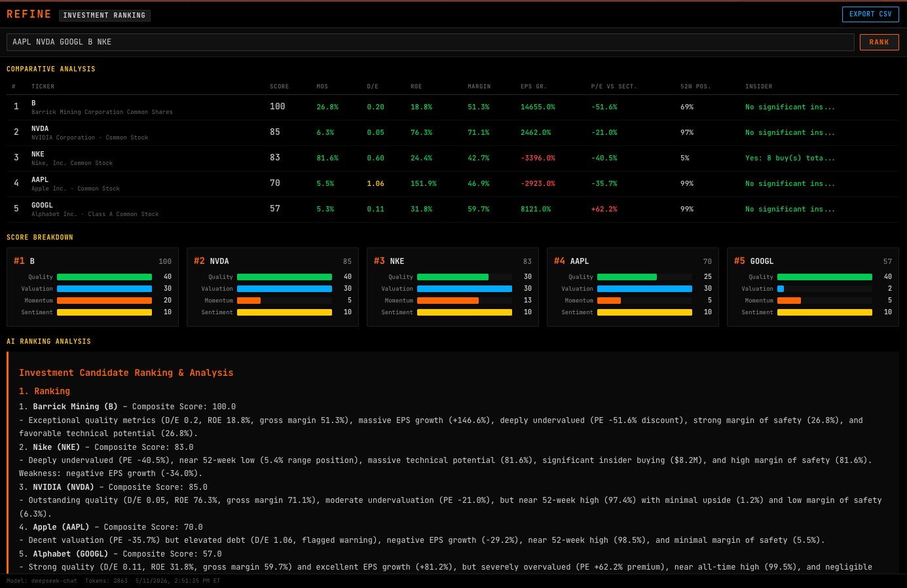Sort table by SCORE column header

coord(279,86)
